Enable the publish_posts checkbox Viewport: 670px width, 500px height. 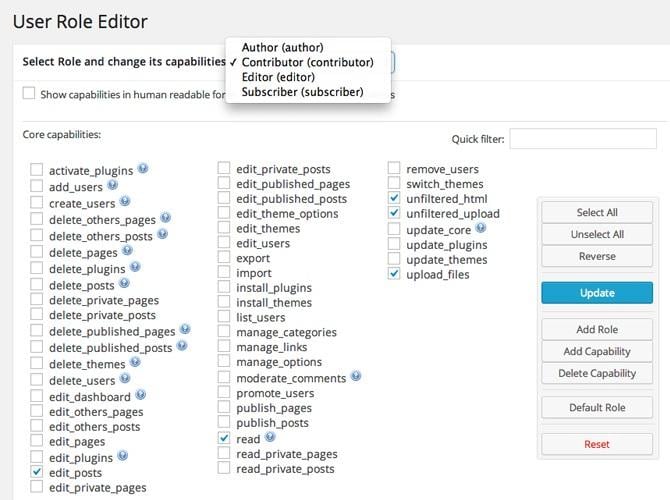point(224,423)
